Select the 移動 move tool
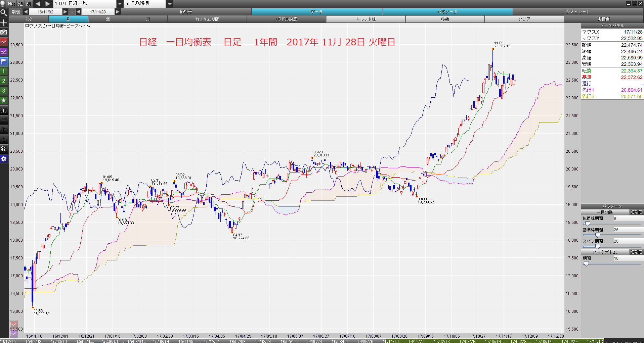The width and height of the screenshot is (644, 343). pyautogui.click(x=445, y=19)
